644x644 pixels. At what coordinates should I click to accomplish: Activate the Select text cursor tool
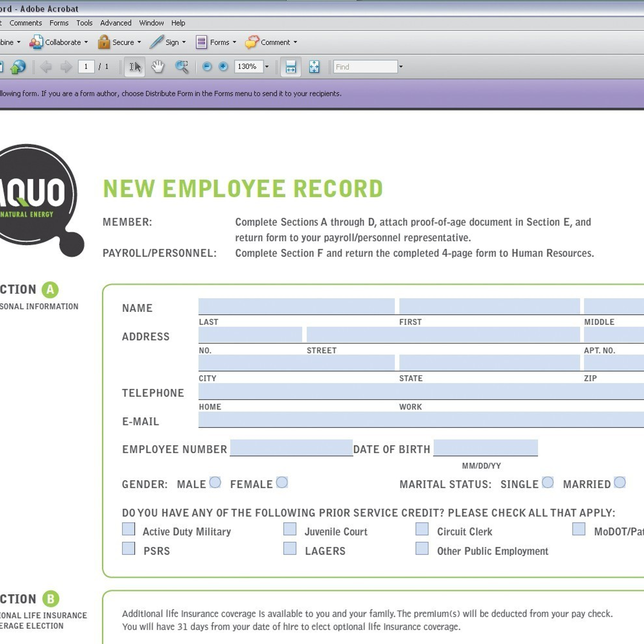pos(134,66)
